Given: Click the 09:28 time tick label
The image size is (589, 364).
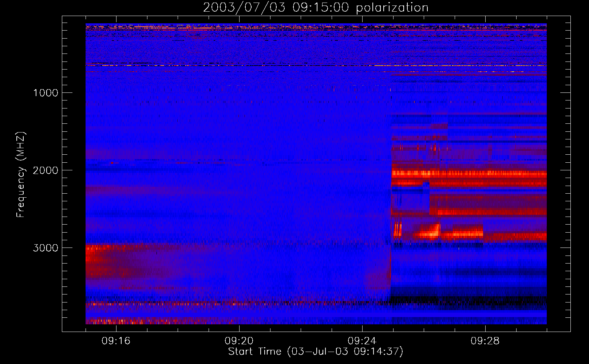Looking at the screenshot, I should (485, 341).
